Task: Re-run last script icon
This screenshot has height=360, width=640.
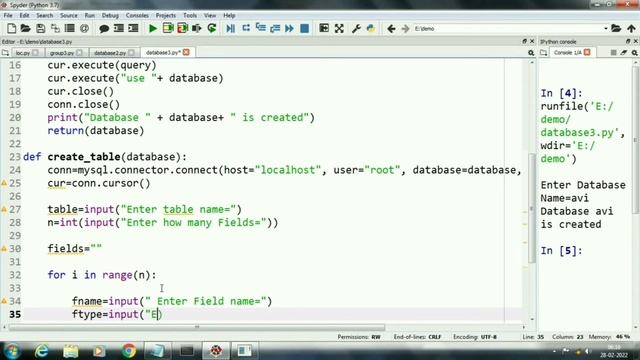Action: tap(211, 29)
